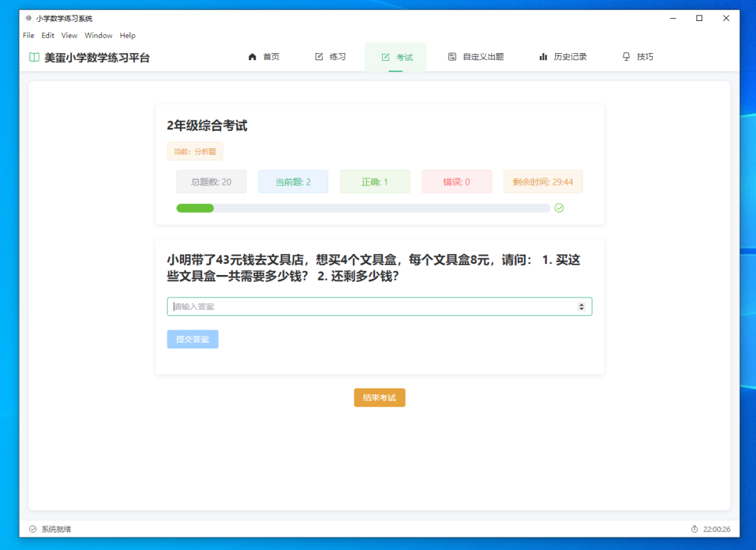
Task: Open the Help menu
Action: point(127,35)
